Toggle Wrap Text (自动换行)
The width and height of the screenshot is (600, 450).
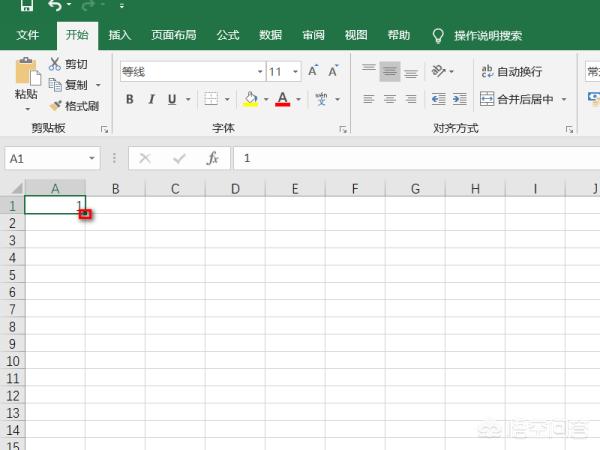512,71
